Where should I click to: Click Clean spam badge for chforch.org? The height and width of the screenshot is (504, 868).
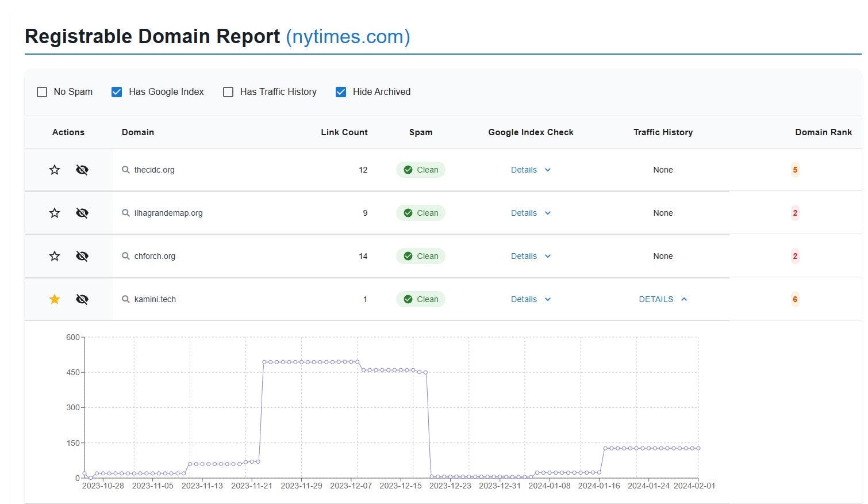pyautogui.click(x=421, y=256)
